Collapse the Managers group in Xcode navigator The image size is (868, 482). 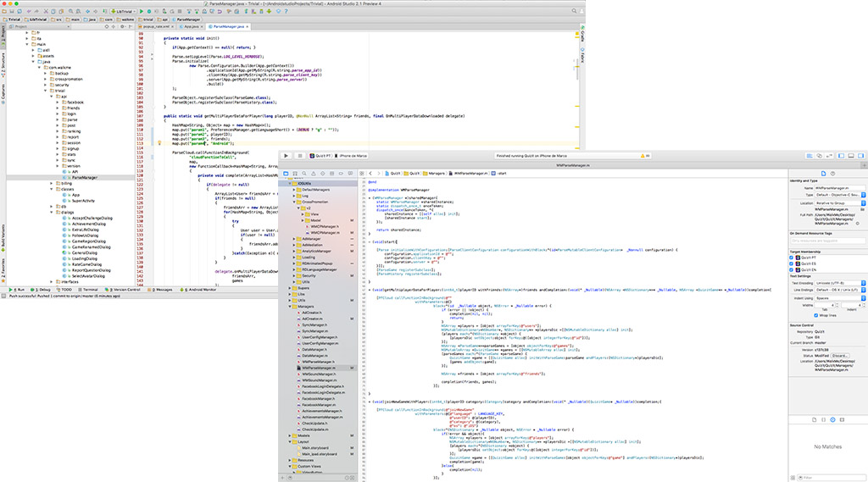point(290,306)
